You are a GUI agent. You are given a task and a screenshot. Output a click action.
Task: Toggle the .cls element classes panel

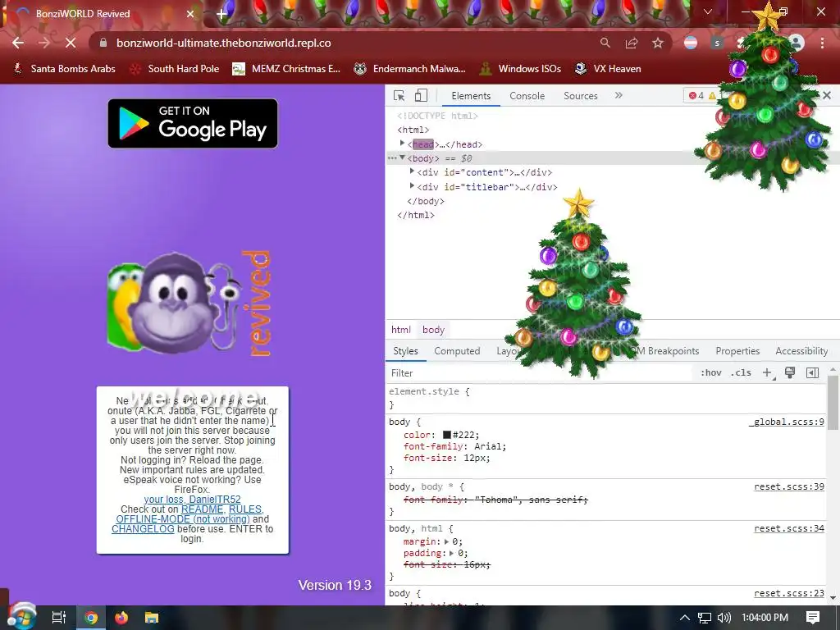[x=741, y=373]
